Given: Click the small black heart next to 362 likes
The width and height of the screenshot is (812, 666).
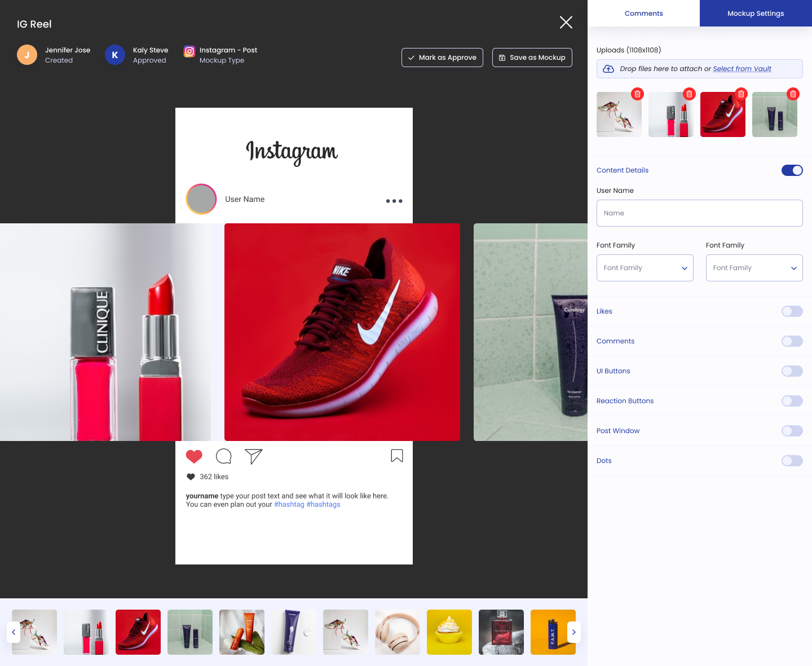Looking at the screenshot, I should coord(191,477).
